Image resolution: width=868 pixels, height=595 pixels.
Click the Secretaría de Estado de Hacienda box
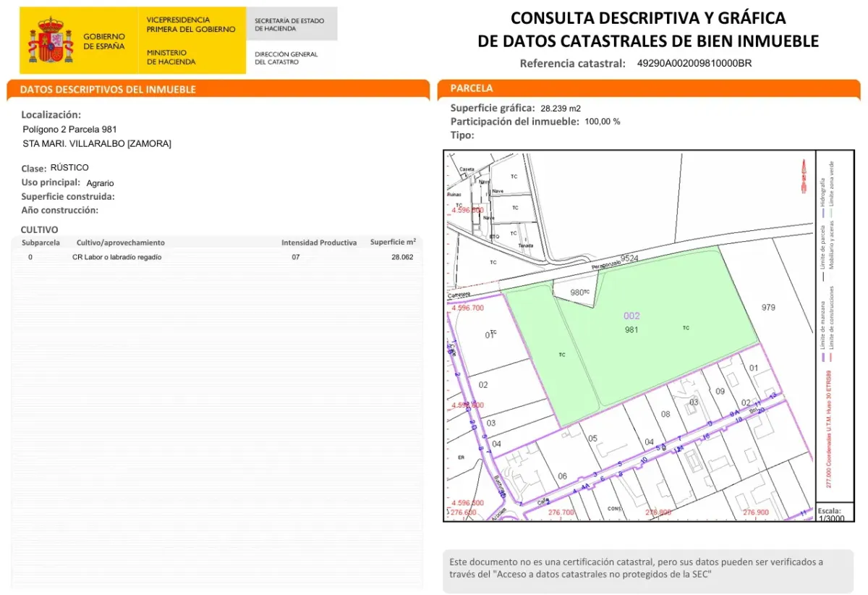292,25
